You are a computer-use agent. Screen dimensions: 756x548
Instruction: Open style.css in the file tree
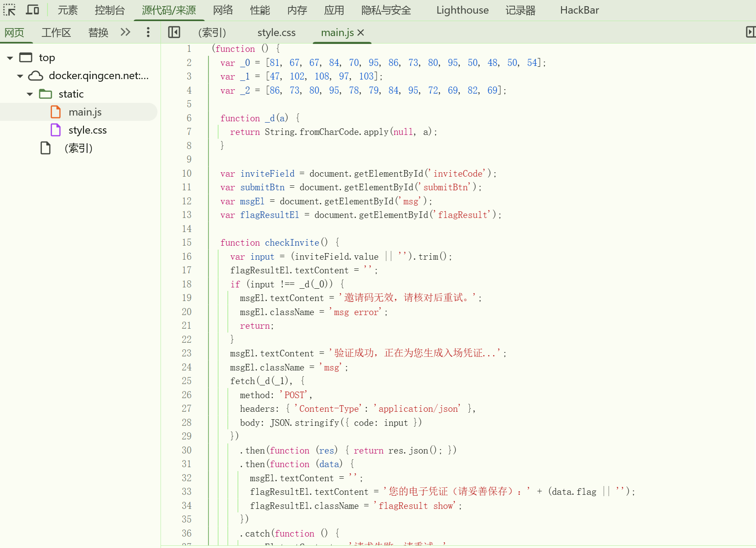point(88,130)
